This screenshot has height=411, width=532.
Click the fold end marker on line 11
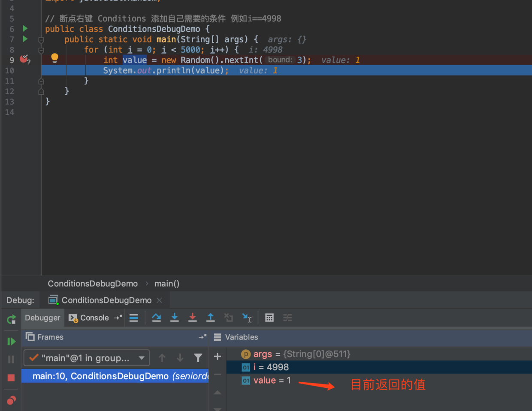41,81
